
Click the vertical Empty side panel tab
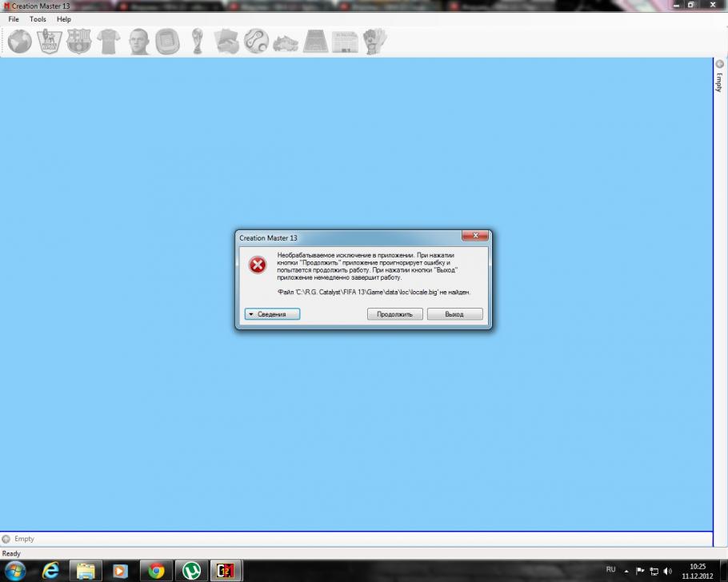tap(720, 77)
